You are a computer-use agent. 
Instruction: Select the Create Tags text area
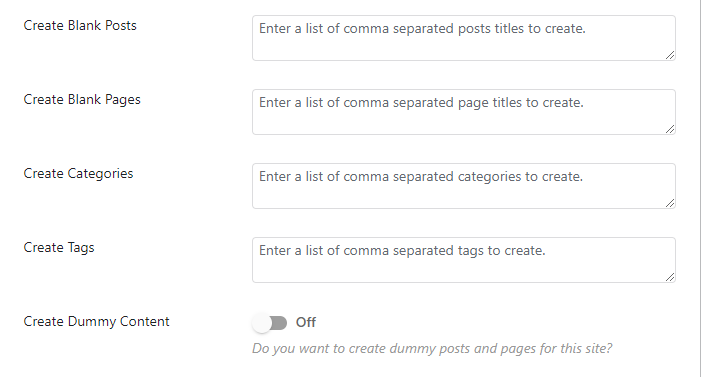pyautogui.click(x=464, y=260)
